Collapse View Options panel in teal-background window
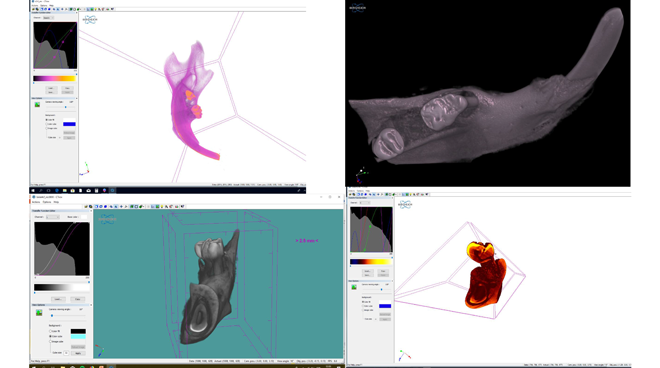The width and height of the screenshot is (660, 368). [x=91, y=305]
